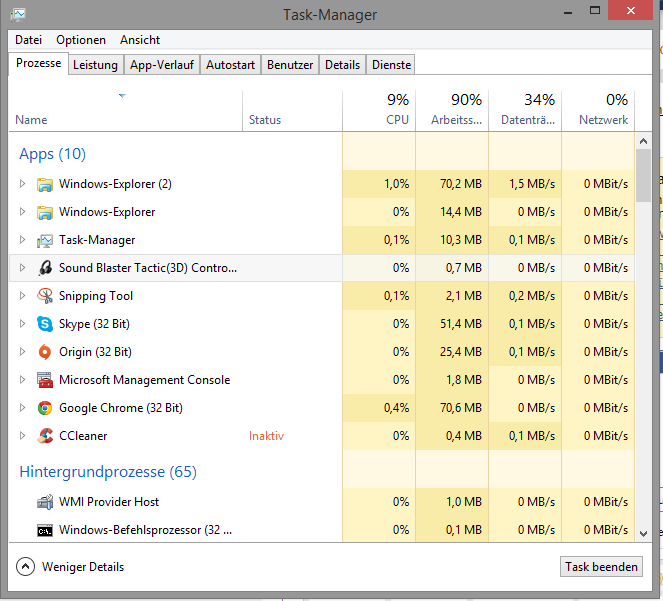The width and height of the screenshot is (663, 601).
Task: Sort processes by the Name column
Action: click(x=126, y=111)
